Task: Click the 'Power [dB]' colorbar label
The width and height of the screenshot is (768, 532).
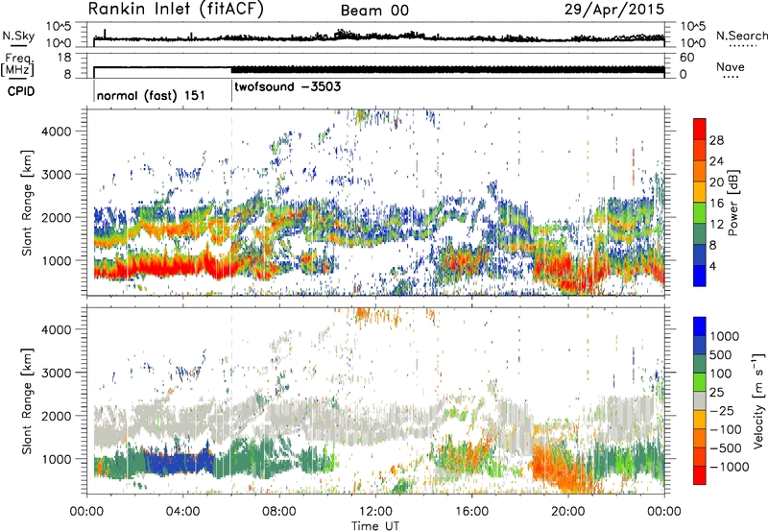Action: pyautogui.click(x=732, y=203)
